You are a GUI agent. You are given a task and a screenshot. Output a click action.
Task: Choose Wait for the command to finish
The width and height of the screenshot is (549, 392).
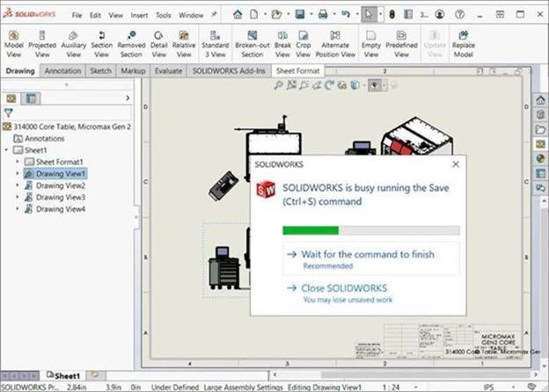tap(371, 258)
